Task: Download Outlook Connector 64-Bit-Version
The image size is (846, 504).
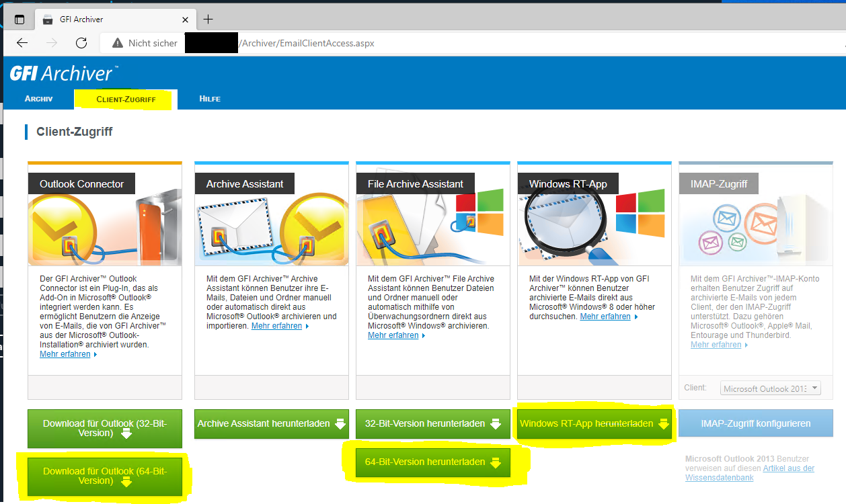Action: [105, 476]
